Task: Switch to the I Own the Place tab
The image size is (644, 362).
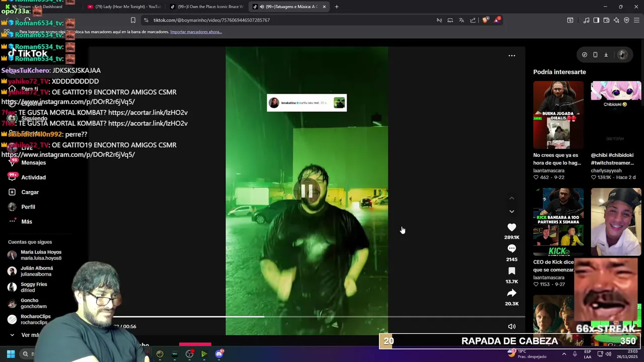Action: pyautogui.click(x=206, y=7)
